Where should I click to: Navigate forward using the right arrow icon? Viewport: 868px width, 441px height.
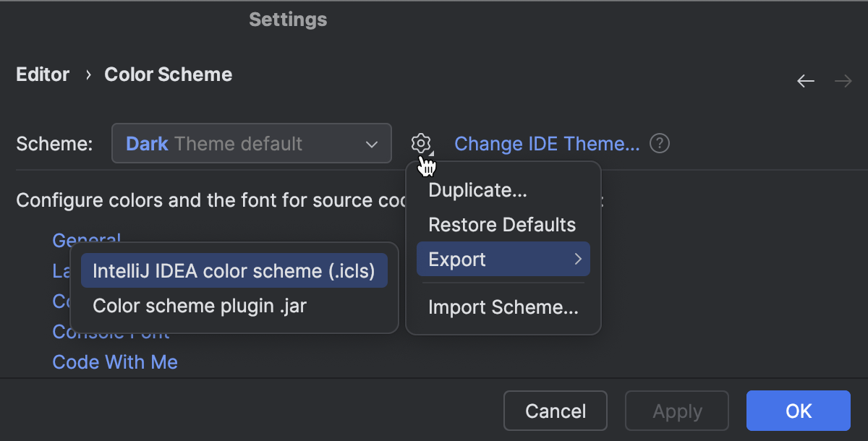[x=843, y=81]
